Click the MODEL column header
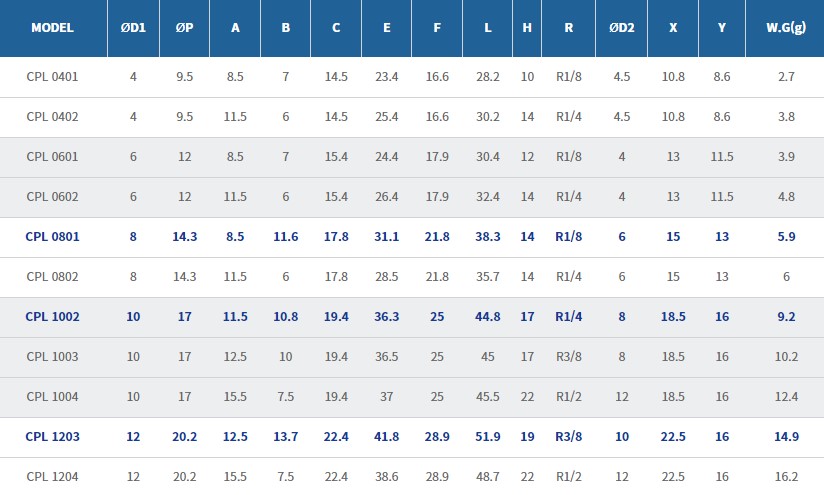The height and width of the screenshot is (495, 824). pyautogui.click(x=52, y=28)
